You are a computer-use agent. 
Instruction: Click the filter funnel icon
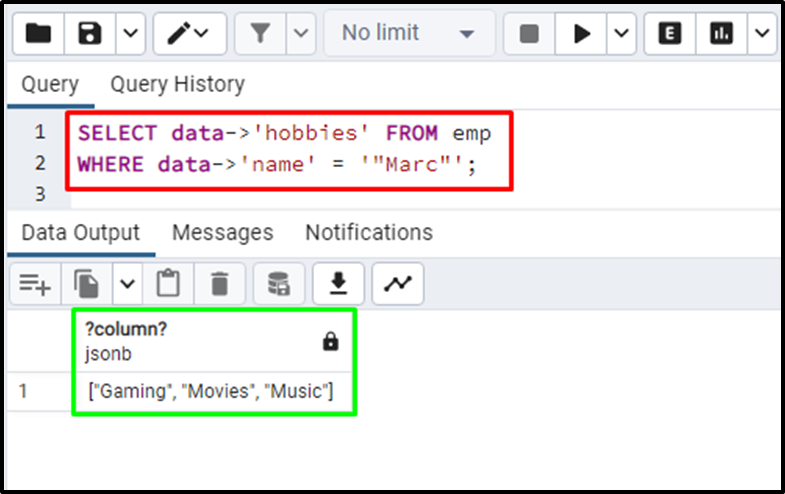pyautogui.click(x=260, y=34)
